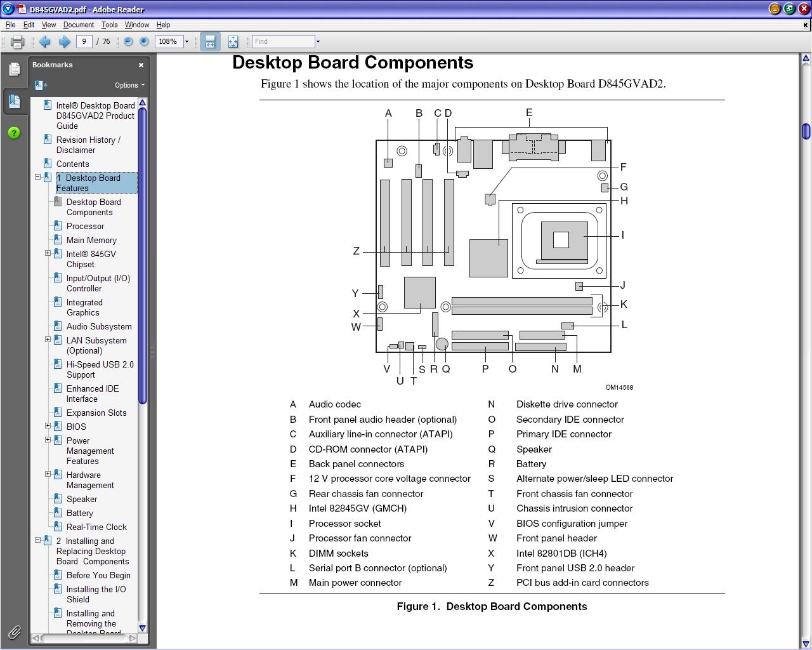Image resolution: width=812 pixels, height=650 pixels.
Task: Click the zoom percentage field showing 108%
Action: coord(168,41)
